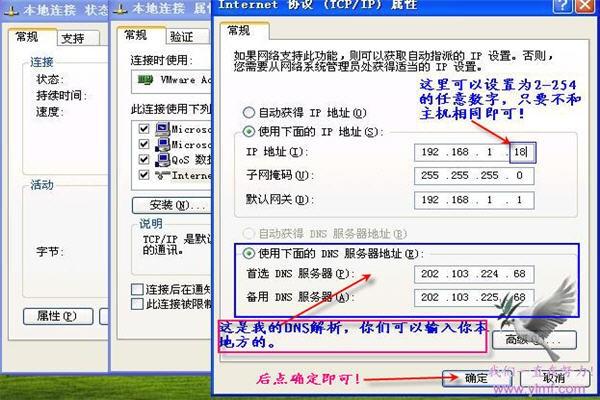This screenshot has width=600, height=400.
Task: Select the first Microsoft network client icon
Action: (163, 129)
